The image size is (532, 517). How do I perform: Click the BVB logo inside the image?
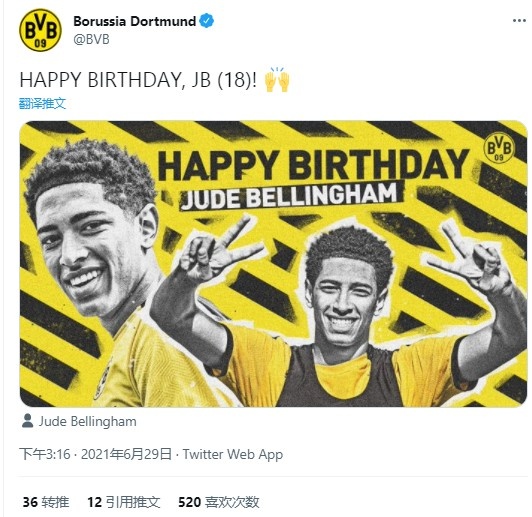pyautogui.click(x=499, y=147)
